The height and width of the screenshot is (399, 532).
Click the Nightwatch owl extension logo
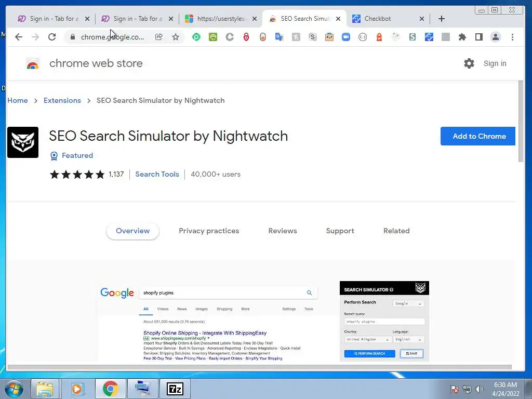pyautogui.click(x=23, y=142)
